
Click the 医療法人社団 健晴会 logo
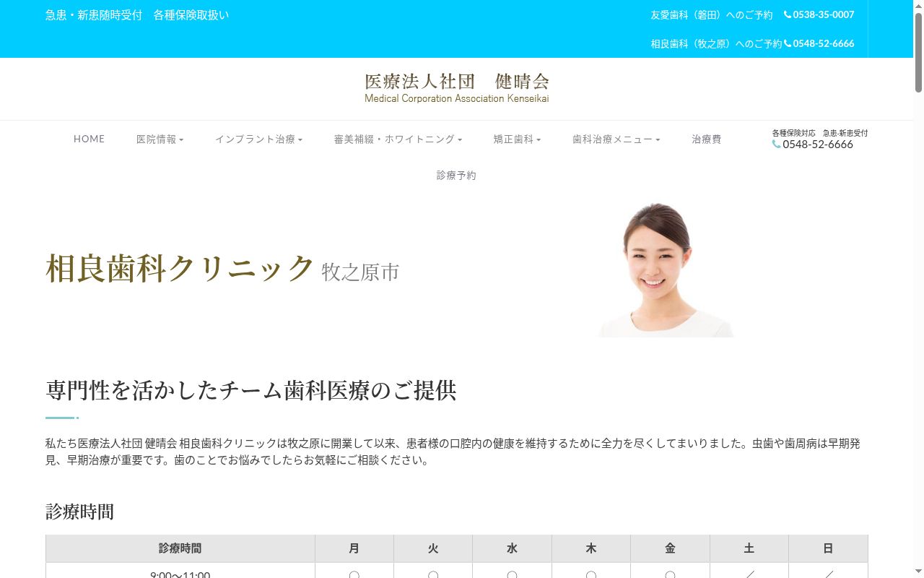[456, 88]
